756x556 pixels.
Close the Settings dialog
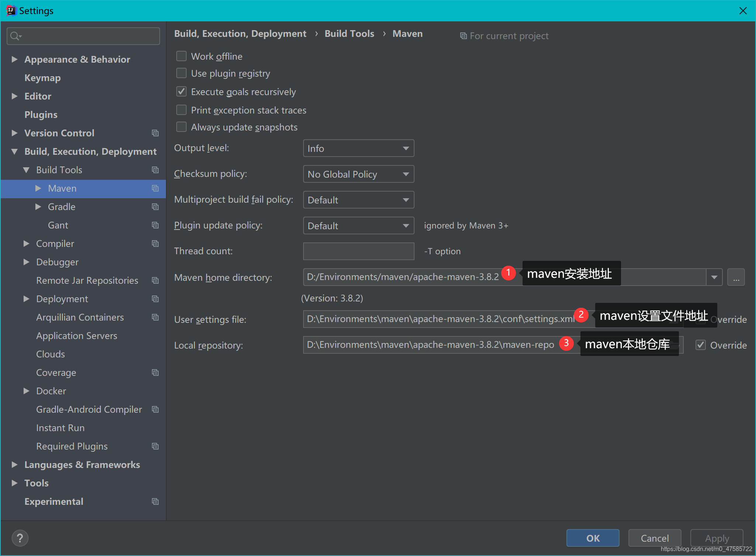point(743,11)
